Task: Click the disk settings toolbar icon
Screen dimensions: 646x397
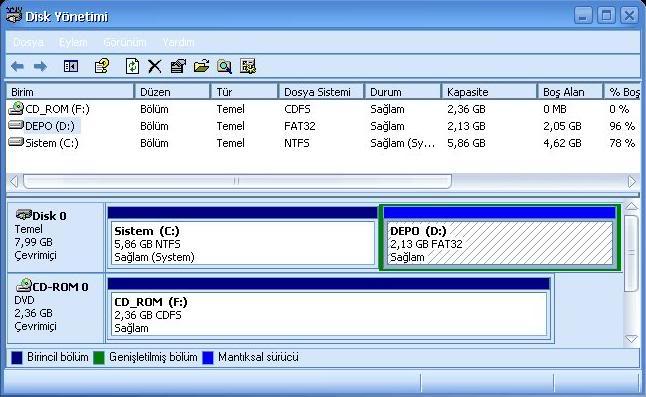Action: coord(248,66)
